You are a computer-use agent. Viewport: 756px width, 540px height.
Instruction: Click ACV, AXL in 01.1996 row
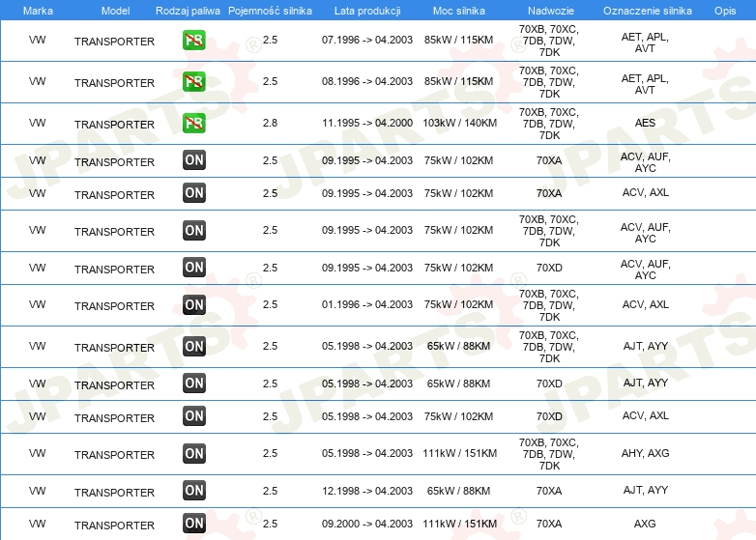coord(645,304)
